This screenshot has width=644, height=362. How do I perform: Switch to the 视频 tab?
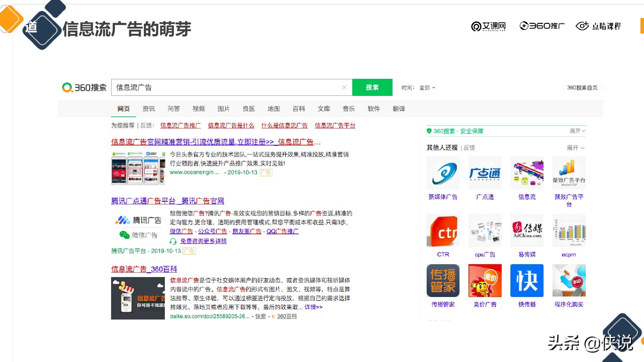tap(199, 109)
